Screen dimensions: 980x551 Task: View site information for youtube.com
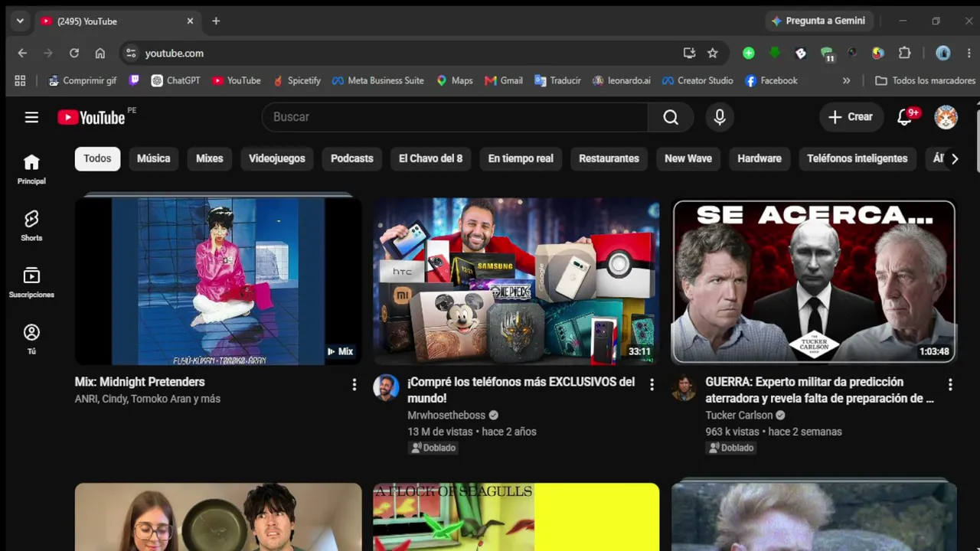[131, 53]
